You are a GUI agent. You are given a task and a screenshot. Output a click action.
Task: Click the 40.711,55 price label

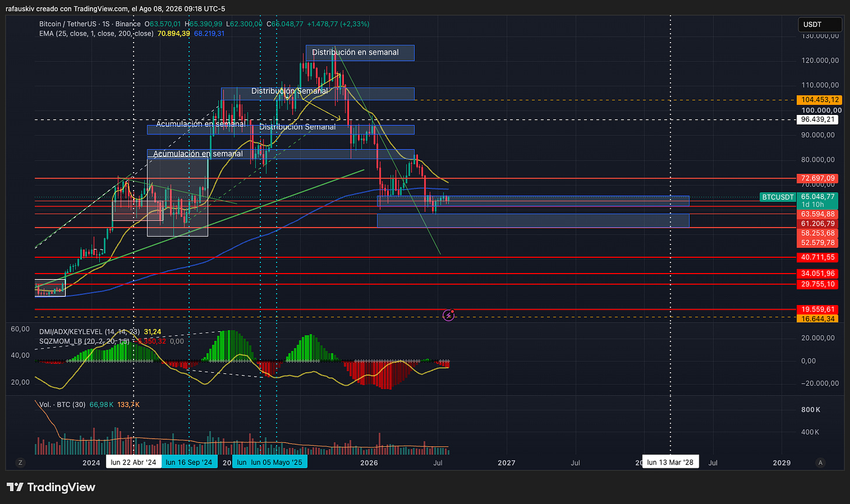click(x=818, y=257)
